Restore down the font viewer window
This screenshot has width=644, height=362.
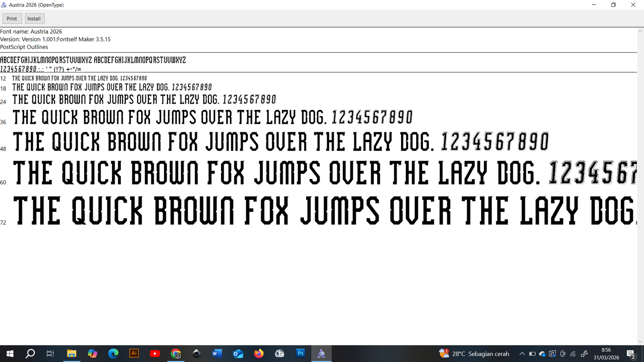(613, 5)
